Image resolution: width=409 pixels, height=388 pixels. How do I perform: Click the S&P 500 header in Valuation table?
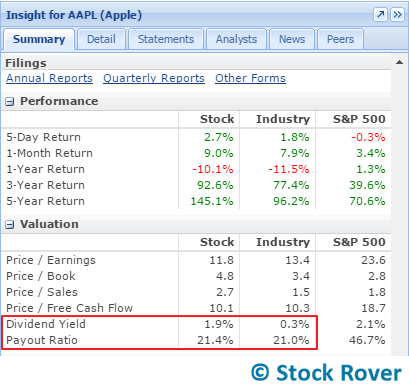click(x=359, y=242)
